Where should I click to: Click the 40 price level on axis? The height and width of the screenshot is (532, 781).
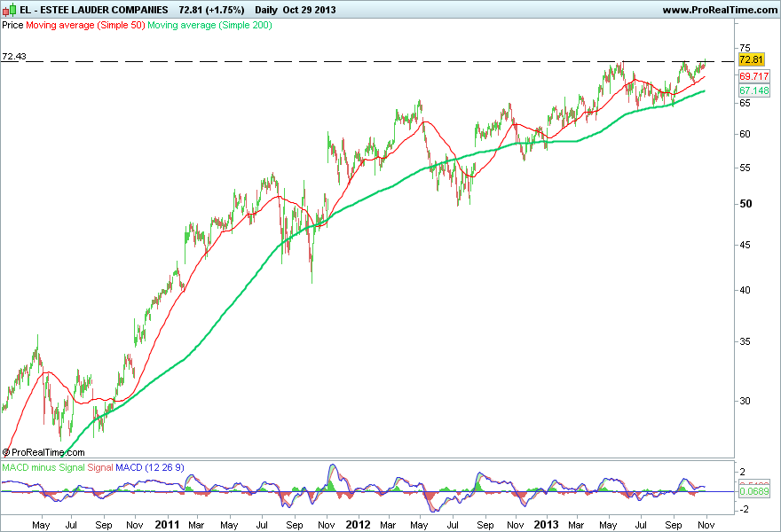745,290
